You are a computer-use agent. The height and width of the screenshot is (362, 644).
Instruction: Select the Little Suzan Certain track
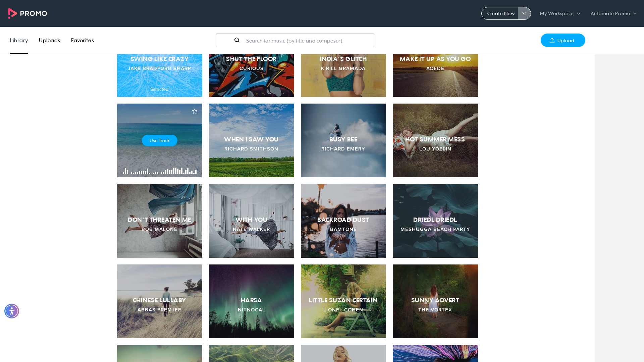tap(343, 301)
